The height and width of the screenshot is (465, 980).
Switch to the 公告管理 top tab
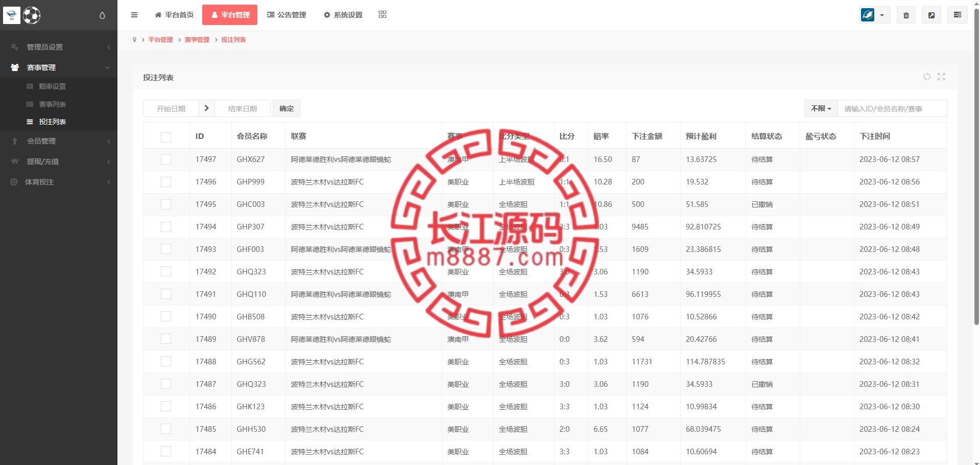tap(286, 15)
